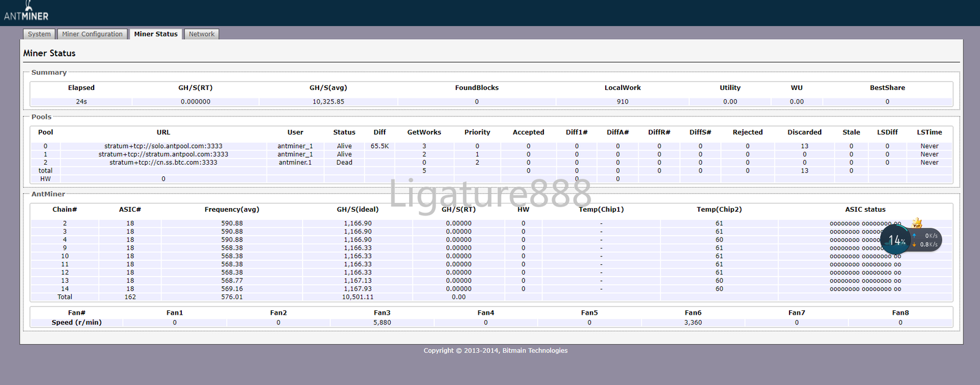Click the 'Pools' section legend

tap(42, 117)
